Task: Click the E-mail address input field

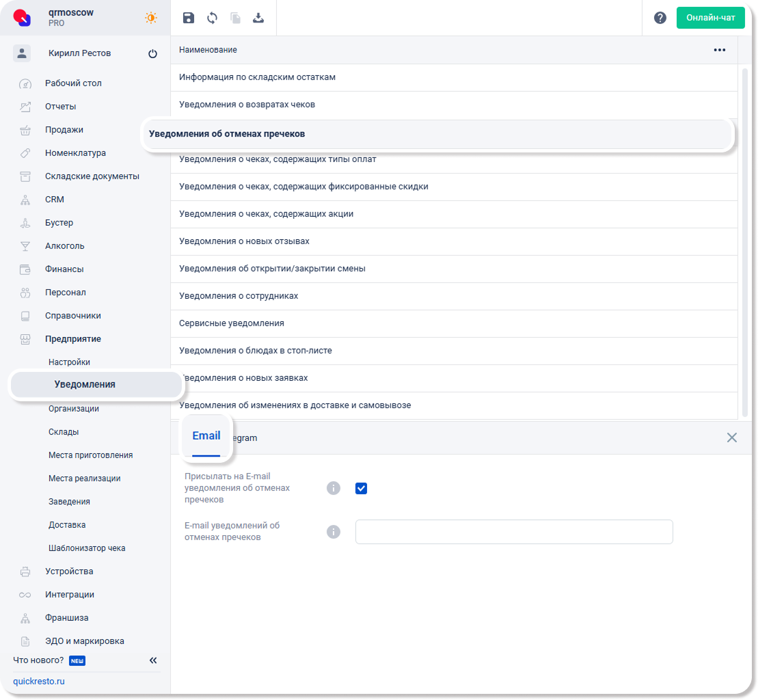Action: pyautogui.click(x=514, y=532)
